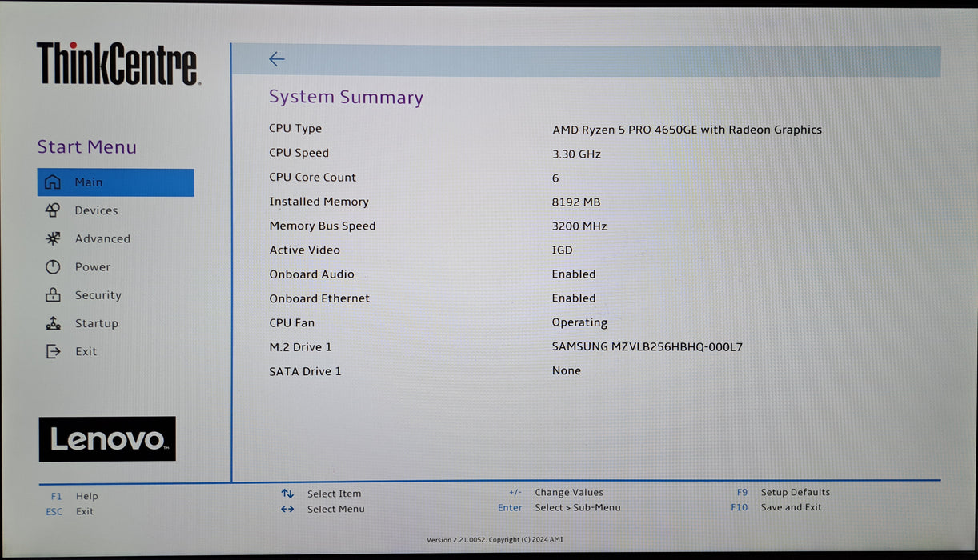Click the Operating fan status value

(580, 323)
